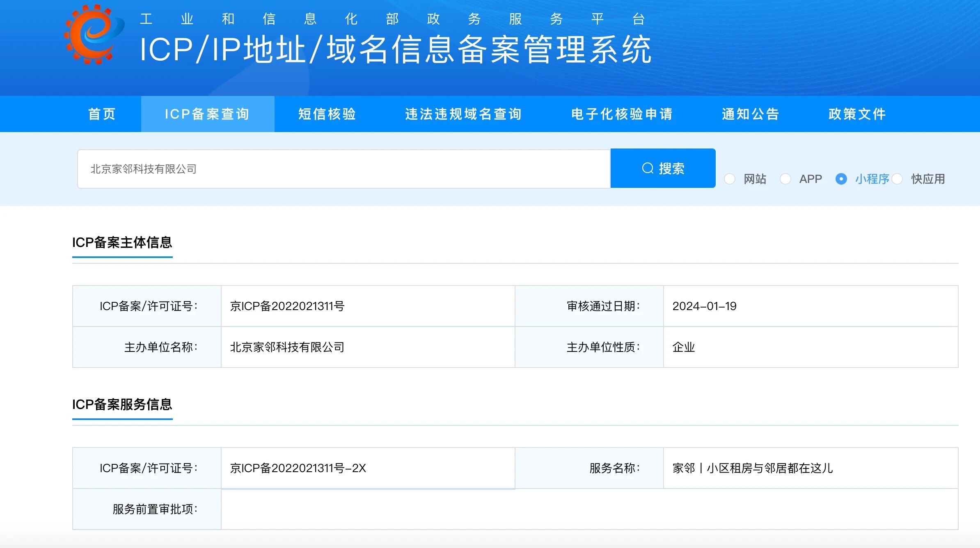Open the 通知公告 tab
The width and height of the screenshot is (980, 548).
point(751,114)
